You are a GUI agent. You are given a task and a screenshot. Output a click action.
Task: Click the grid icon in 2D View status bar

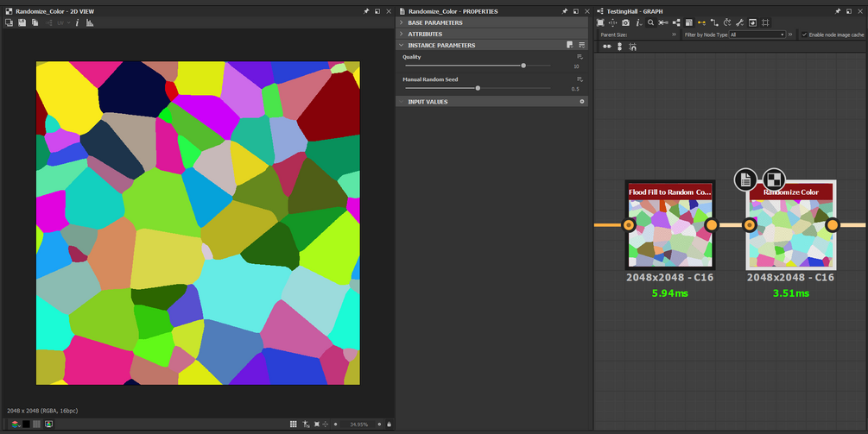[294, 424]
